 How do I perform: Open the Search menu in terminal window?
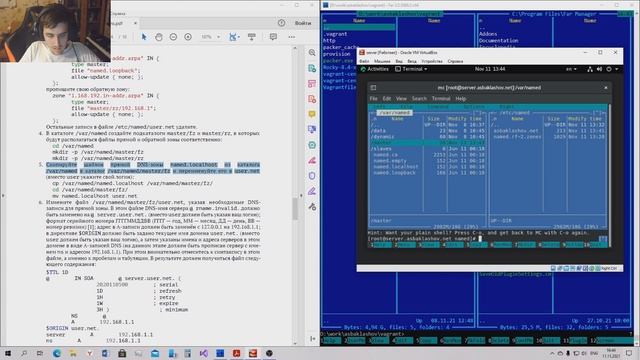pos(419,99)
